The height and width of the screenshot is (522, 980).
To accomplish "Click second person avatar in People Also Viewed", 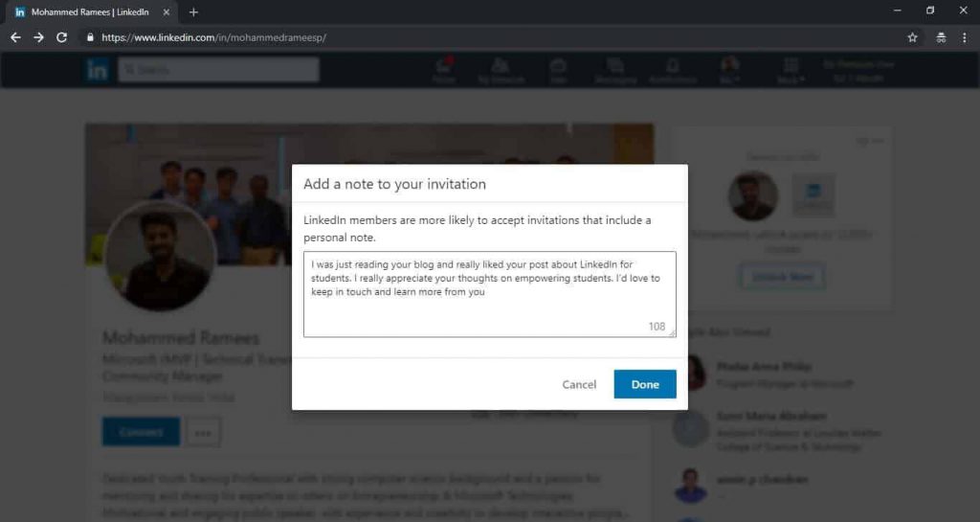I will (691, 429).
